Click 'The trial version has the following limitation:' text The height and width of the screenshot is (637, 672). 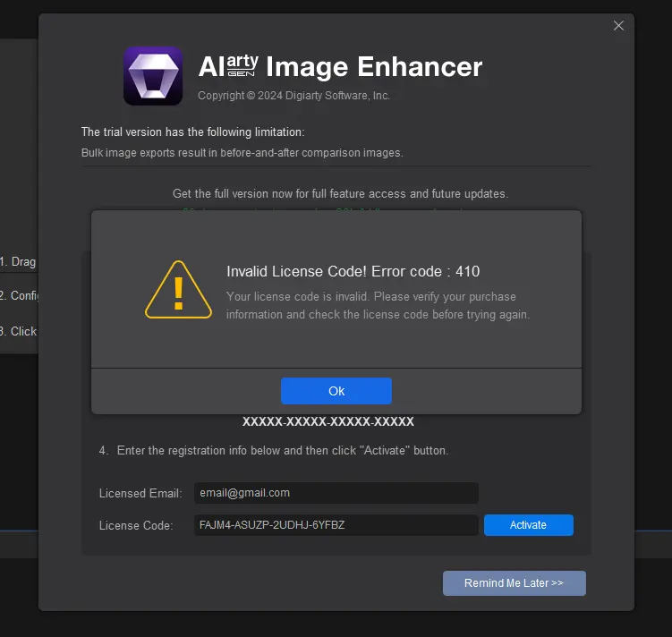click(193, 132)
